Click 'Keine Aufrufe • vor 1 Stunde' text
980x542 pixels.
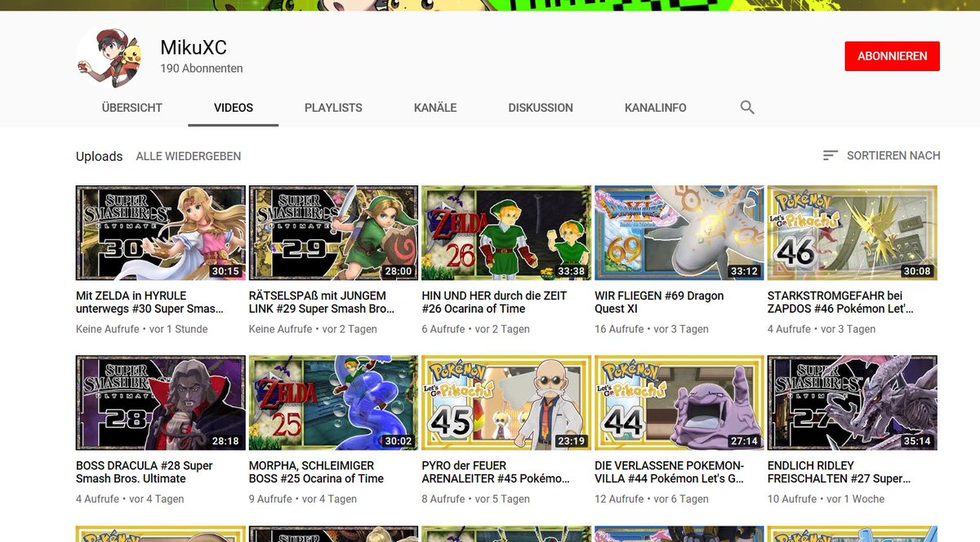(142, 329)
